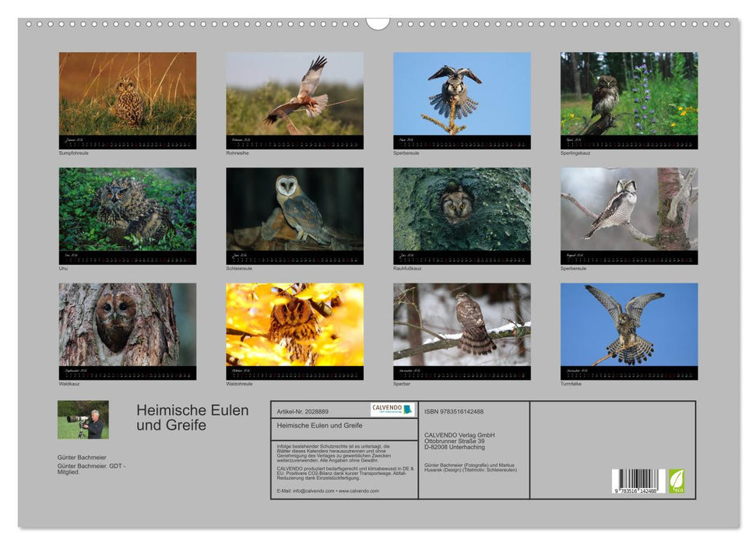Viewport: 756px width, 545px height.
Task: Click the www.calvendo.com website address
Action: click(x=358, y=491)
